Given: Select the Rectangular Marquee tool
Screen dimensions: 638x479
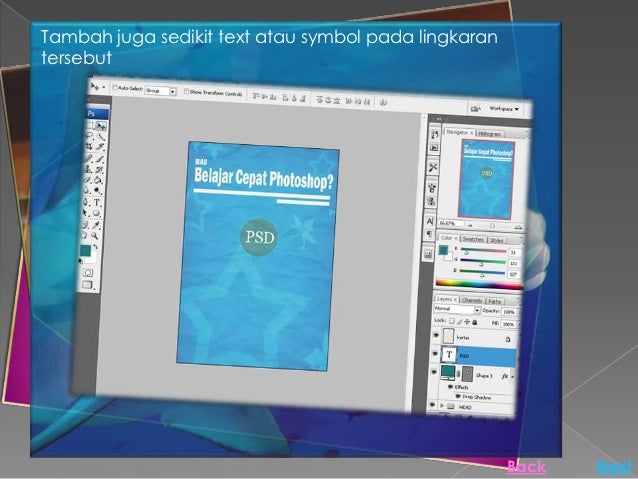Looking at the screenshot, I should point(90,126).
